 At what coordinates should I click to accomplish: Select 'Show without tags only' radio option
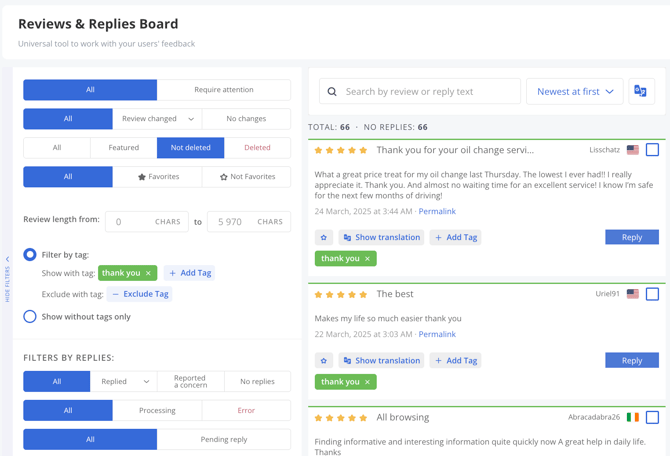(30, 316)
